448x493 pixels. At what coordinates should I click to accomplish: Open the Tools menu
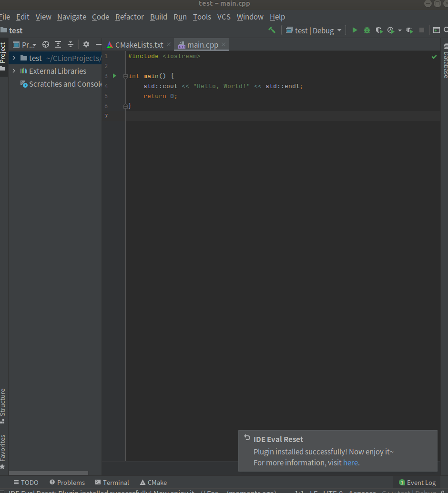click(202, 17)
